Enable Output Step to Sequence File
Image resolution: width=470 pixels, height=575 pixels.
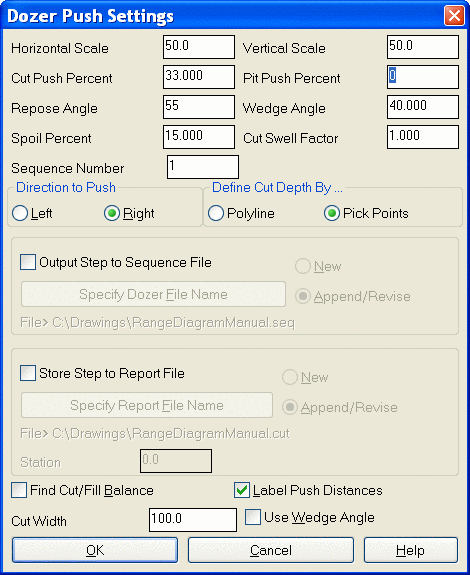pos(28,262)
